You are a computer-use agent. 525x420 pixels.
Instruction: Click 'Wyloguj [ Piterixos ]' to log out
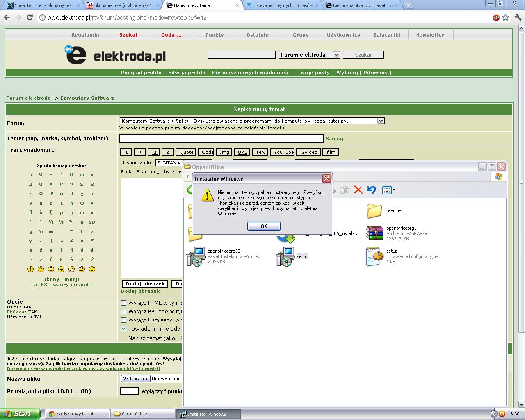pos(364,73)
